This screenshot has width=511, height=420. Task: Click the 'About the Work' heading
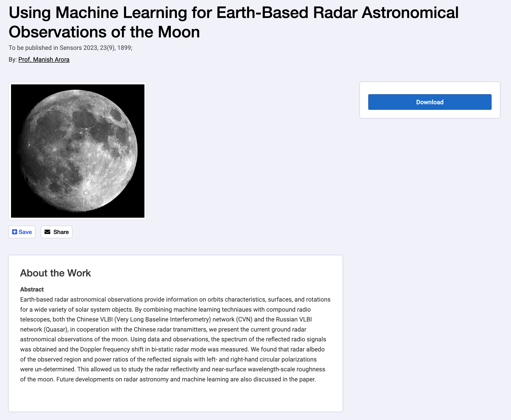click(55, 273)
